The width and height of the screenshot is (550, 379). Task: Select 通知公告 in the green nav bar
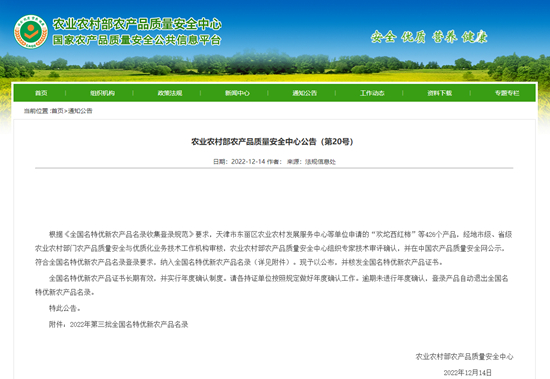coord(304,93)
